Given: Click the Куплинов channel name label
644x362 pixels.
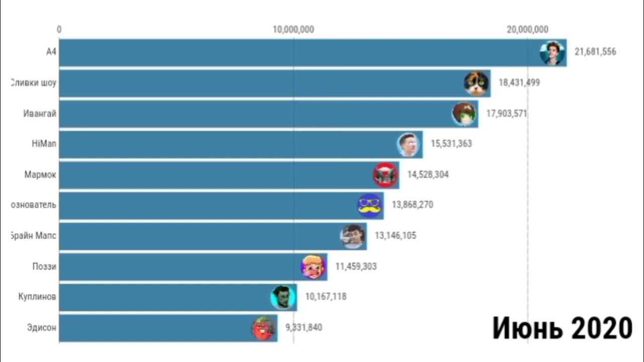Looking at the screenshot, I should [37, 297].
